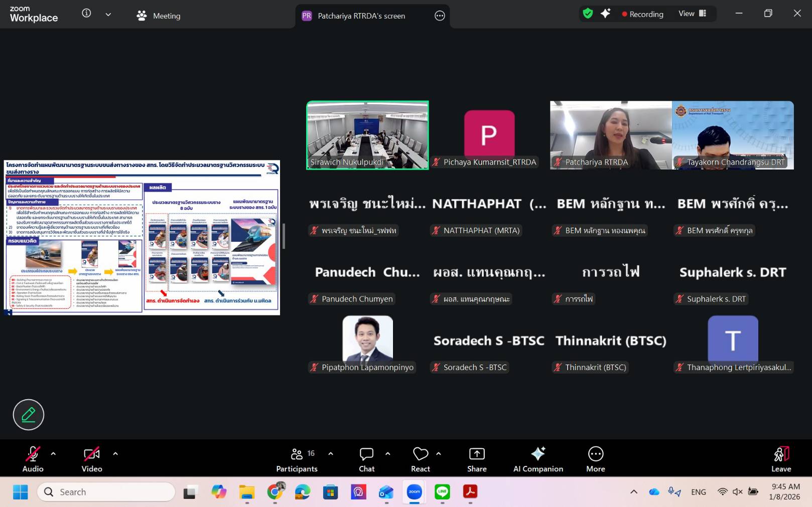The height and width of the screenshot is (507, 812).
Task: Open the View layout dropdown
Action: [x=693, y=14]
